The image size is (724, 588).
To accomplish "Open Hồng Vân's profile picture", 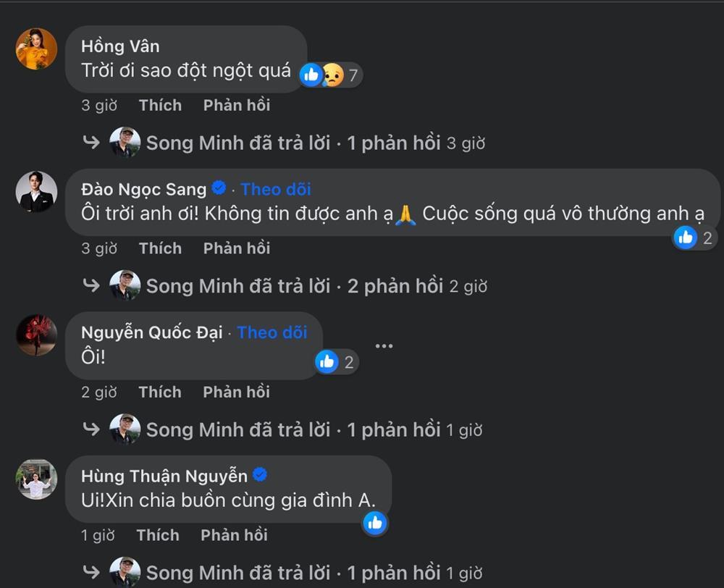I will (x=35, y=49).
